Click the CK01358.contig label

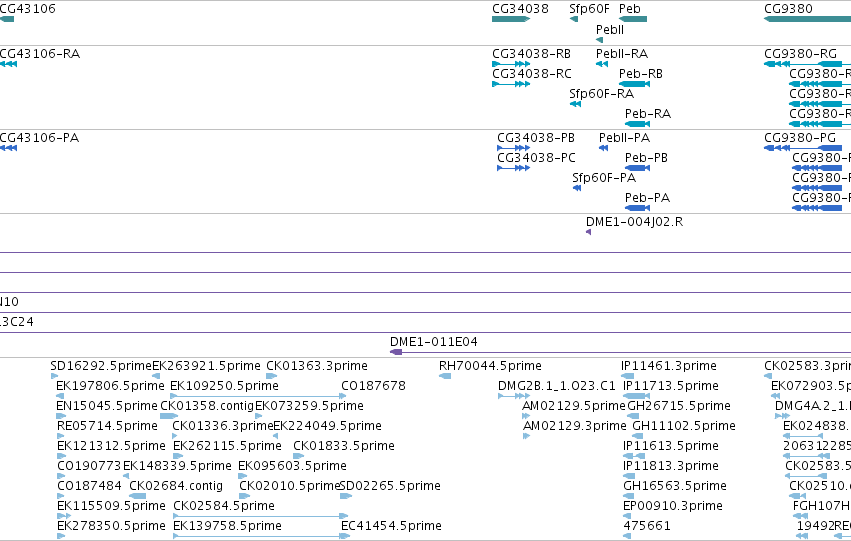(207, 406)
